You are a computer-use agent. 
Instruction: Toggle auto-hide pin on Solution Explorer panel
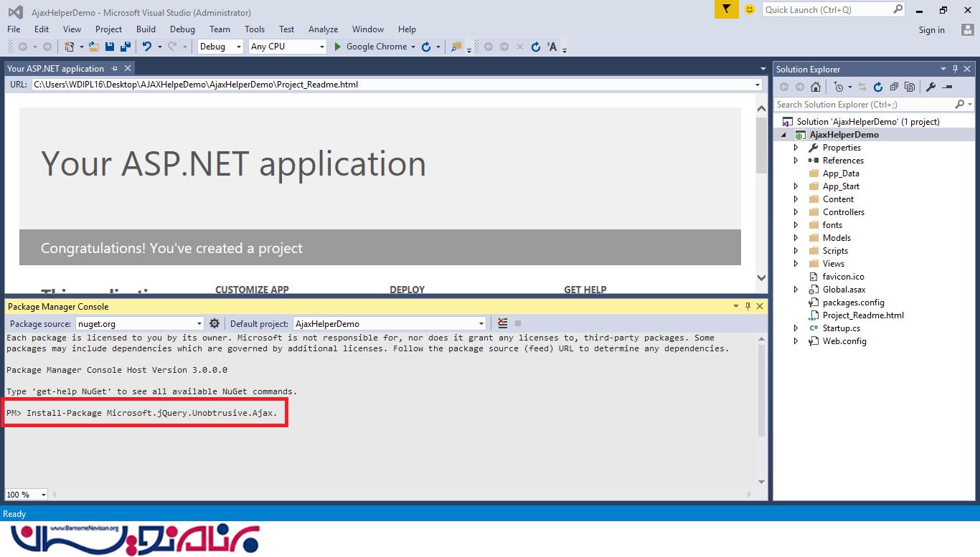point(955,69)
